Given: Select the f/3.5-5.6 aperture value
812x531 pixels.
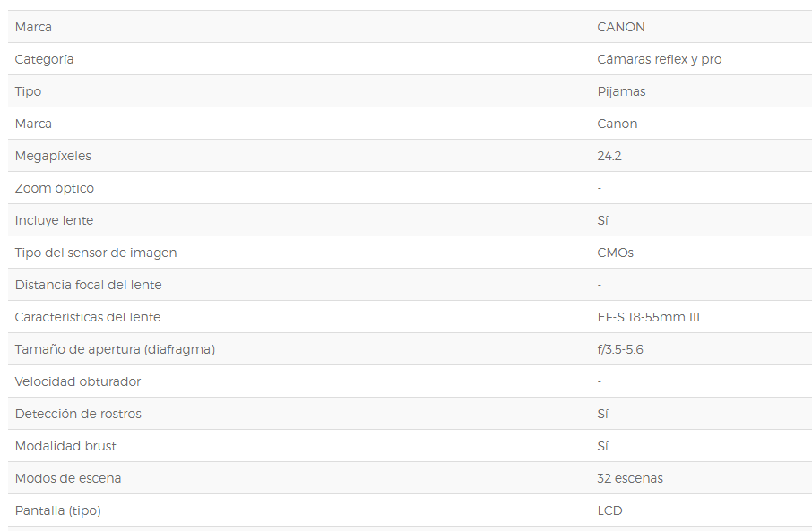Looking at the screenshot, I should [620, 349].
